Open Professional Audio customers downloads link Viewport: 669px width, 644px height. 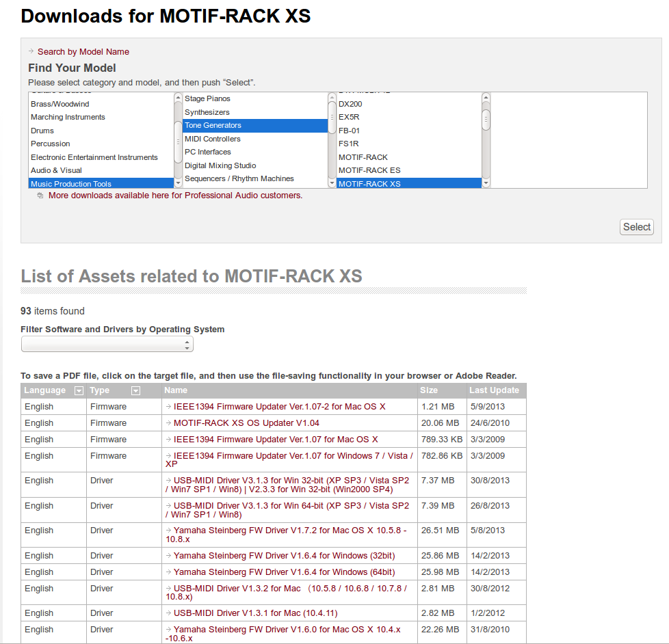pyautogui.click(x=175, y=196)
